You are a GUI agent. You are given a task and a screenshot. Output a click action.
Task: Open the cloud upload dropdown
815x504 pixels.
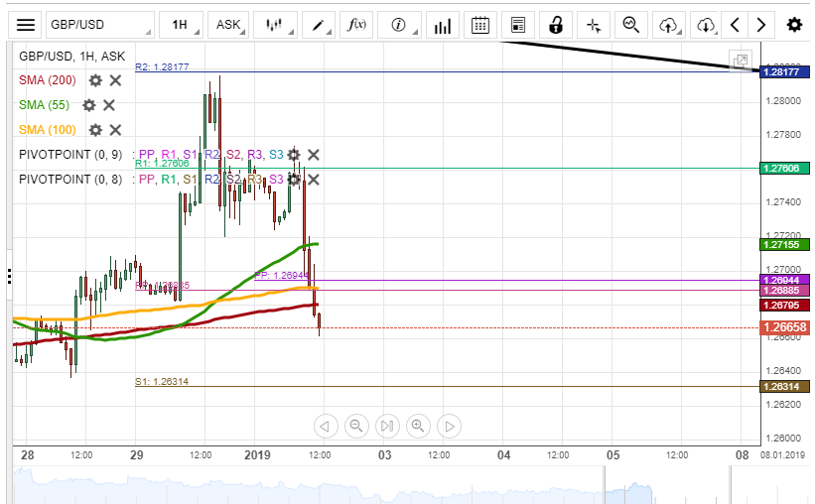(669, 25)
